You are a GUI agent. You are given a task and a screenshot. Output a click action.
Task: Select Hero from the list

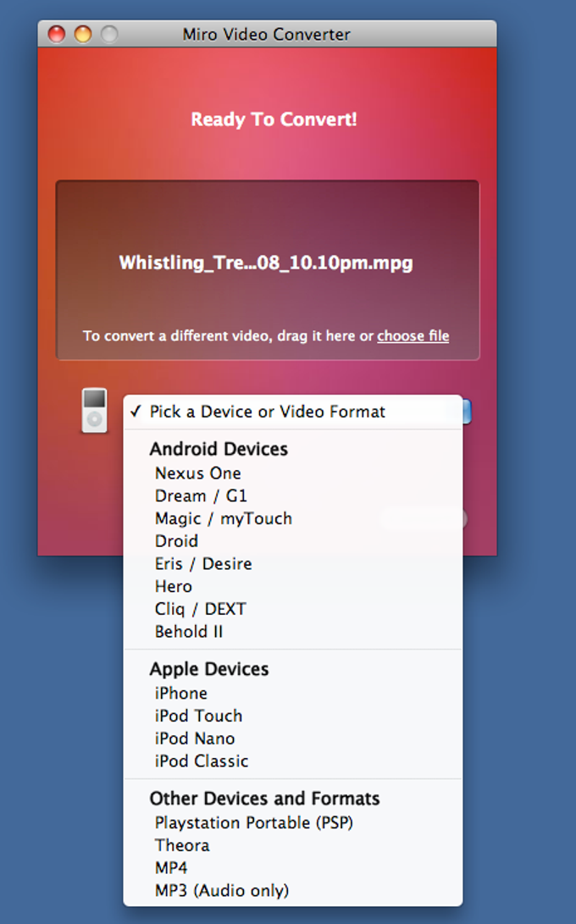293,586
